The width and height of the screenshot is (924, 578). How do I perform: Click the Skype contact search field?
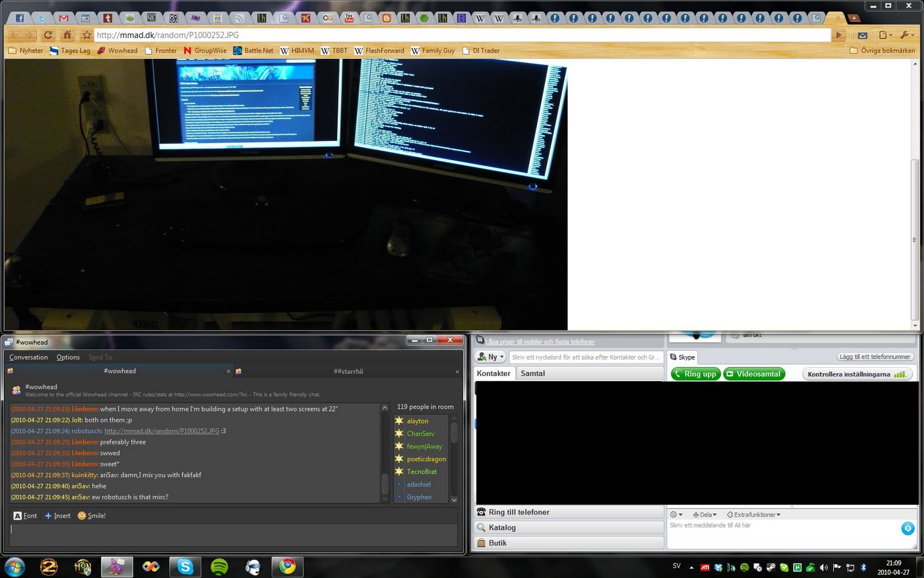pos(585,357)
